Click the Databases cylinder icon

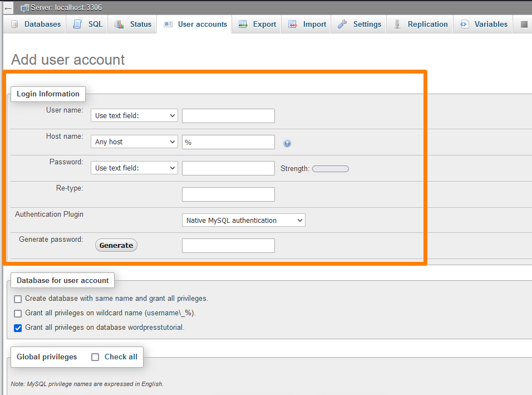(14, 24)
